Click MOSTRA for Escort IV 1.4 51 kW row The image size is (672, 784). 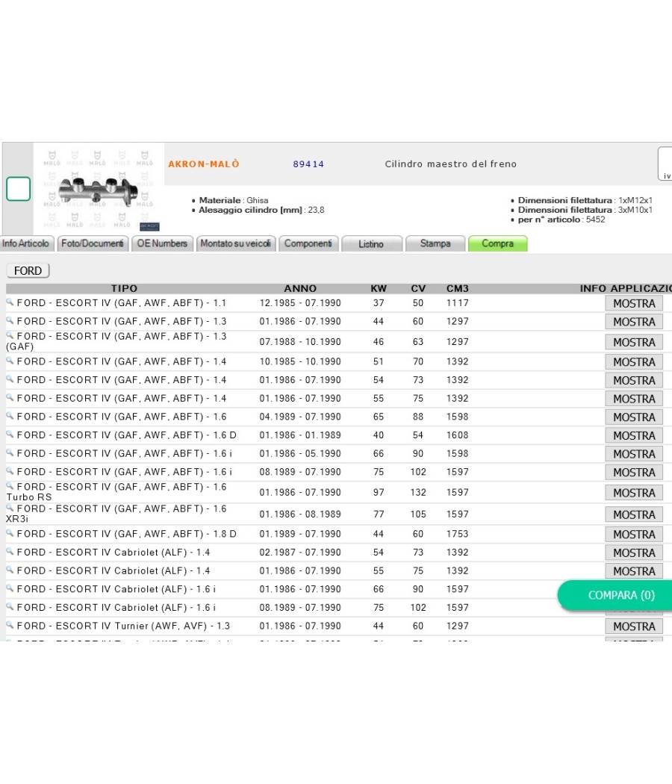634,362
